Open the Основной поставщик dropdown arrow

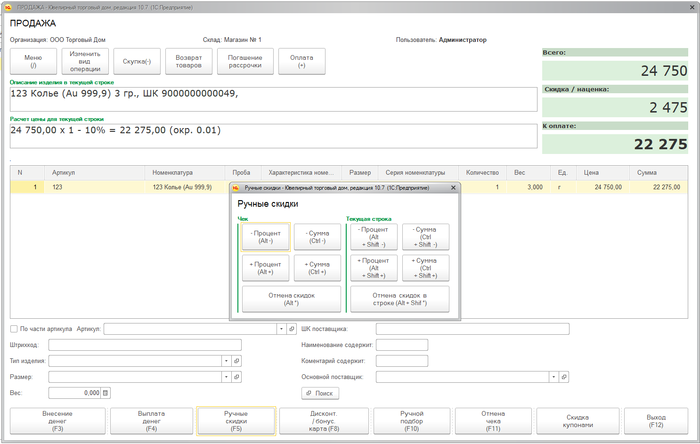click(553, 377)
